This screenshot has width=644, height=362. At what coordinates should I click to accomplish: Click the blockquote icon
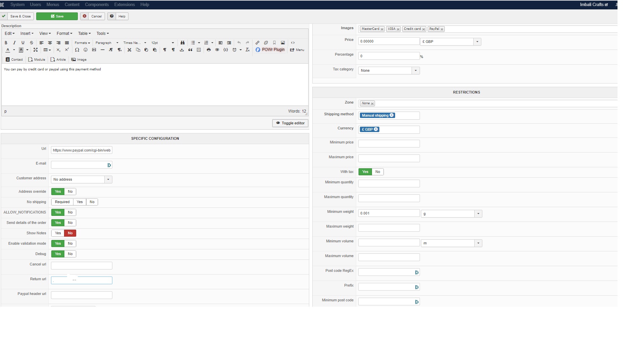click(x=190, y=50)
